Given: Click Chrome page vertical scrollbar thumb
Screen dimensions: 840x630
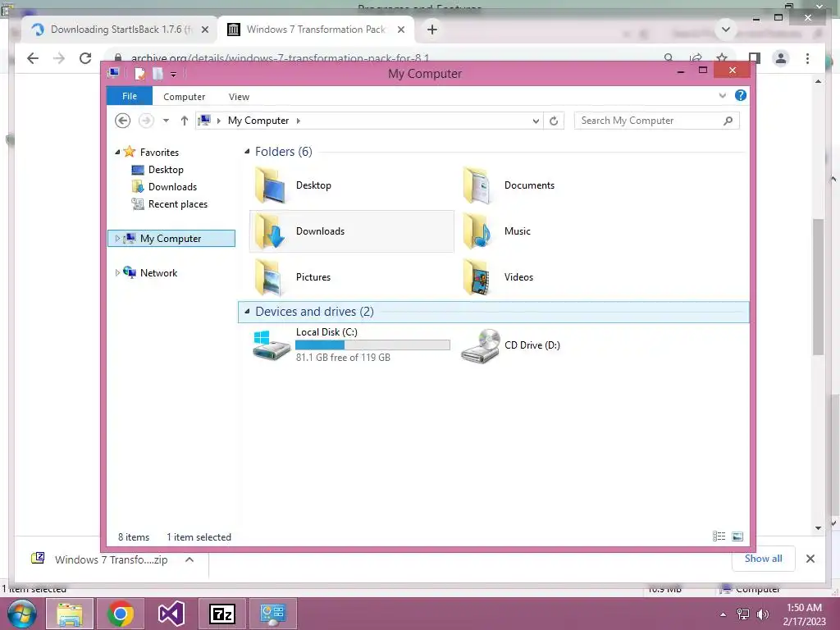Looking at the screenshot, I should click(x=818, y=287).
